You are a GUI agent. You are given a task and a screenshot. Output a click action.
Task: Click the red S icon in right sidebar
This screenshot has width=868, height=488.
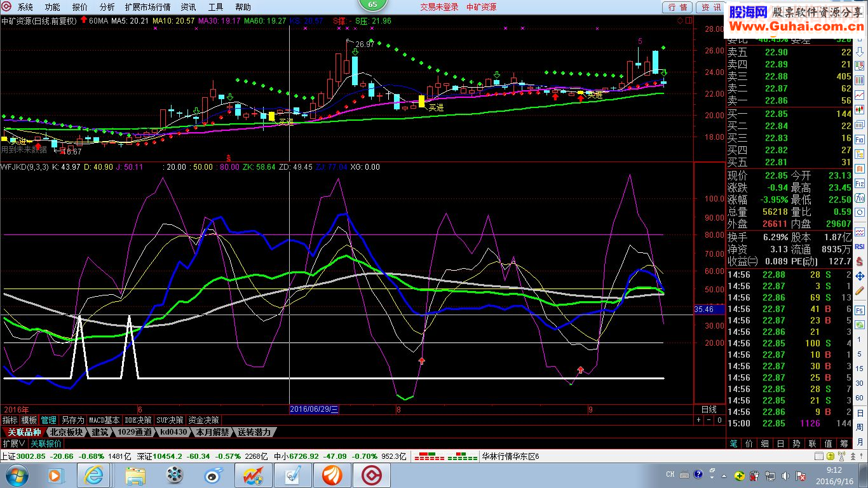click(860, 261)
